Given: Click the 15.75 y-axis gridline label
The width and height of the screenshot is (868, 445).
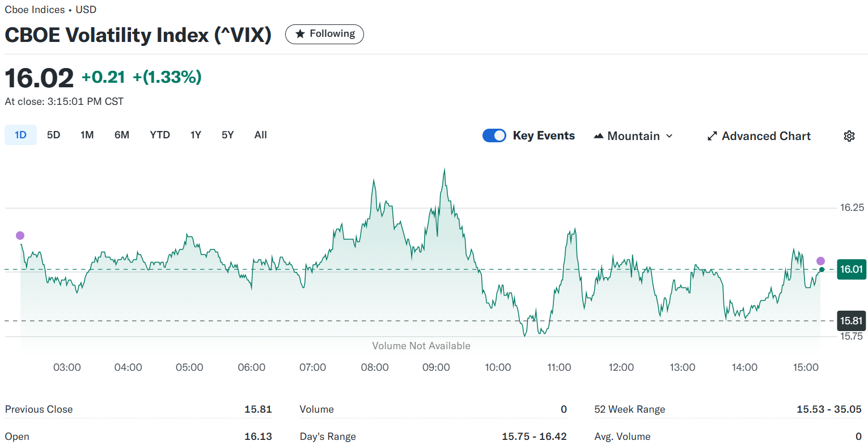Looking at the screenshot, I should tap(852, 336).
